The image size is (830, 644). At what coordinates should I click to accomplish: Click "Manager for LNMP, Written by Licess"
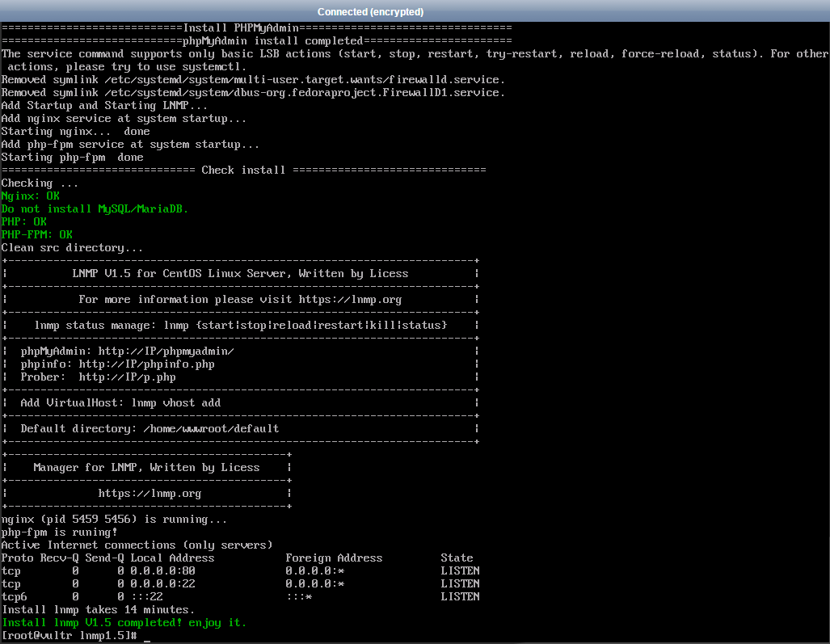146,467
